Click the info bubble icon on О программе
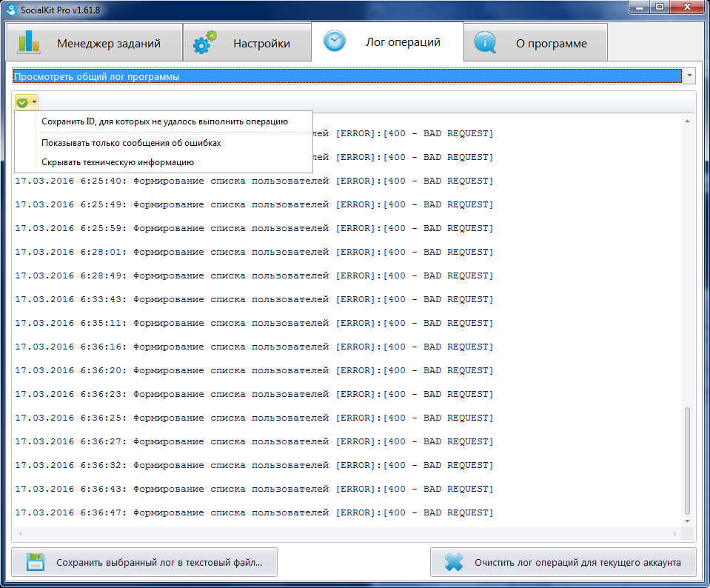 click(485, 43)
